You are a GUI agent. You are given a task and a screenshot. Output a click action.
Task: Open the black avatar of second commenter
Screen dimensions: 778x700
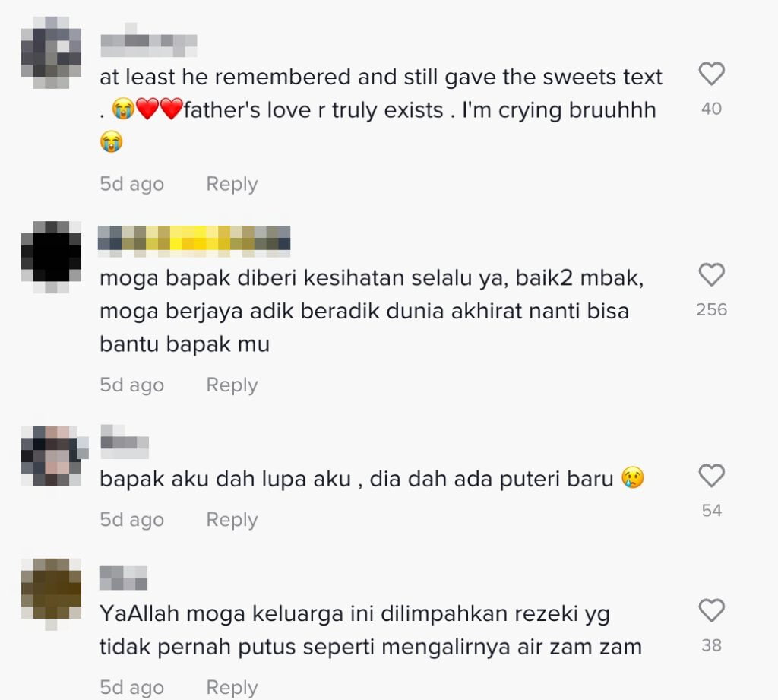pos(51,257)
